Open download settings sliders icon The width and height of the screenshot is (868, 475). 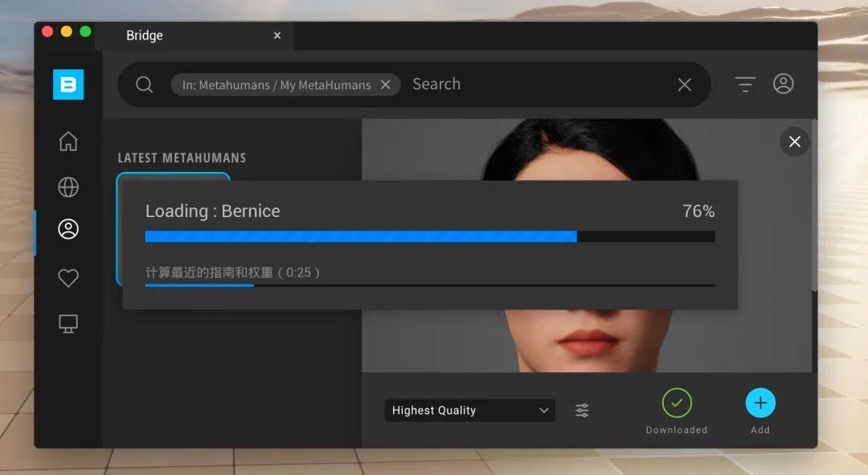point(582,411)
